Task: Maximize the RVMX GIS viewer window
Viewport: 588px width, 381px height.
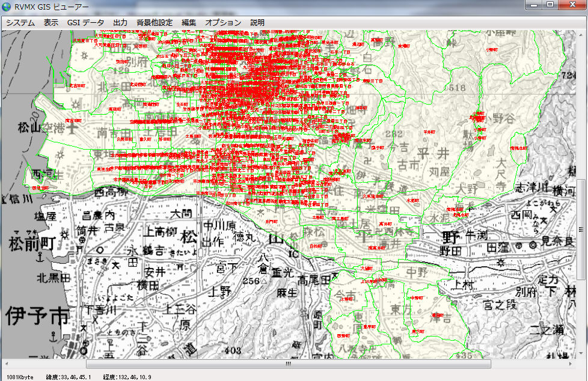Action: pyautogui.click(x=550, y=5)
